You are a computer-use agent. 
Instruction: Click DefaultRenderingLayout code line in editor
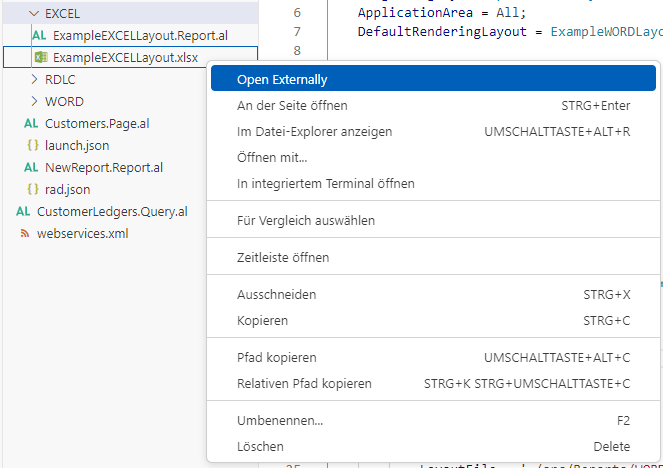click(510, 31)
